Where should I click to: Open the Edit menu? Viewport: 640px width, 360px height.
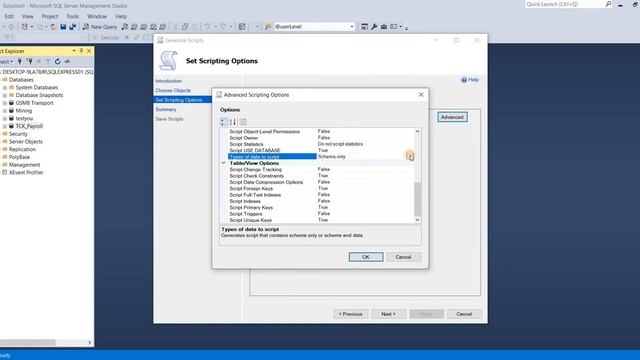9,16
